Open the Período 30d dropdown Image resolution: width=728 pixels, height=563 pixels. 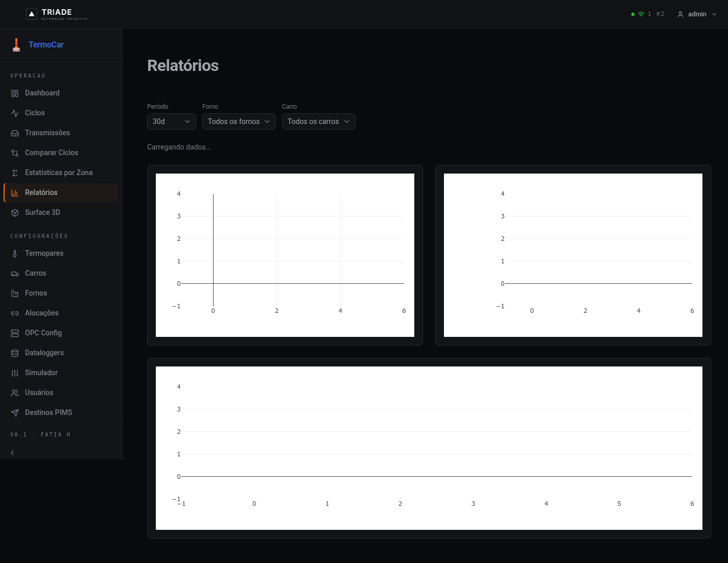coord(172,121)
